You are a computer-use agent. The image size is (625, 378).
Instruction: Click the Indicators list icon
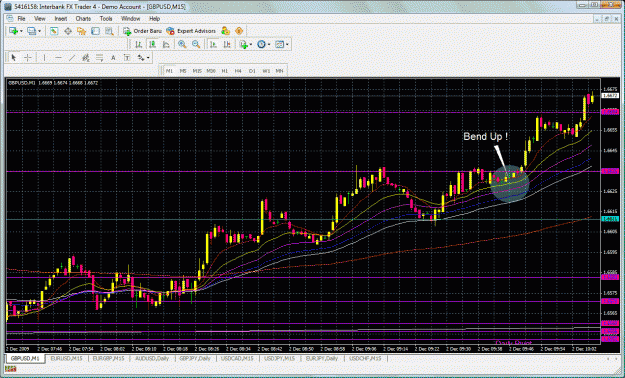tap(244, 44)
